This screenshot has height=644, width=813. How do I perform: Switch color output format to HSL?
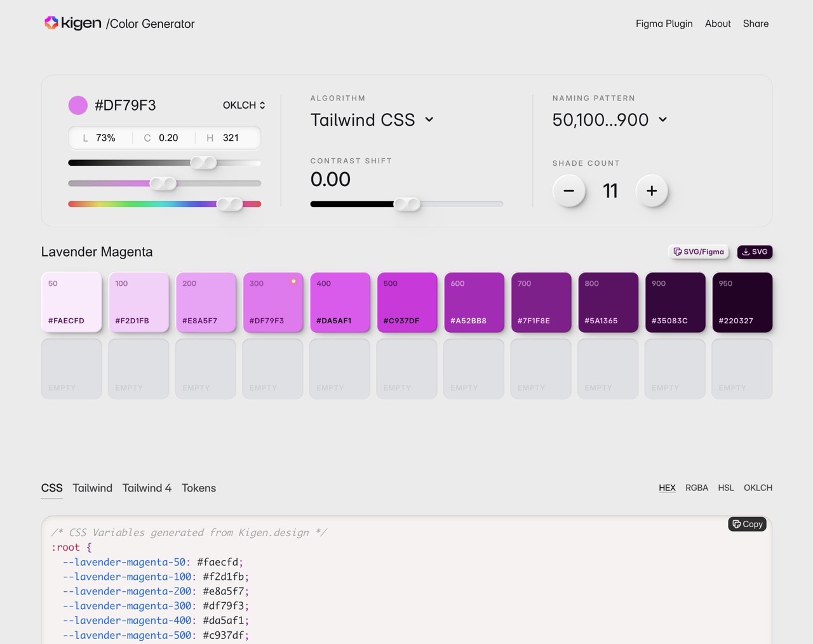click(x=725, y=488)
